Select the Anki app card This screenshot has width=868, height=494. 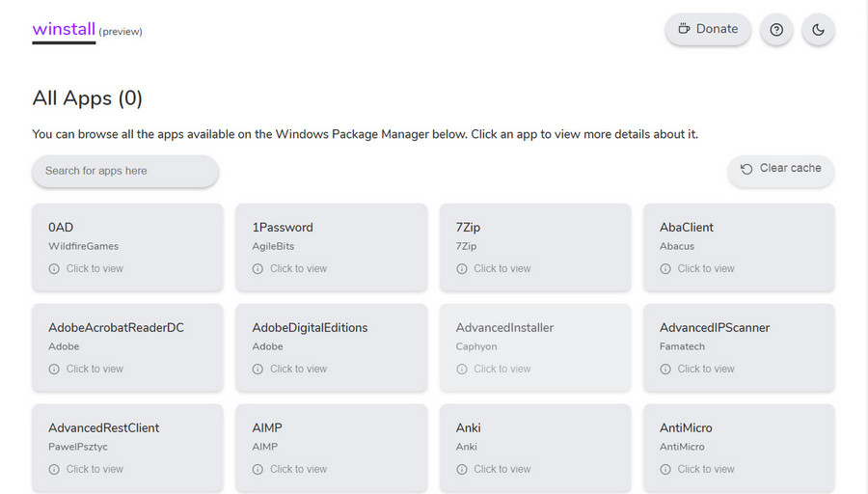[535, 448]
